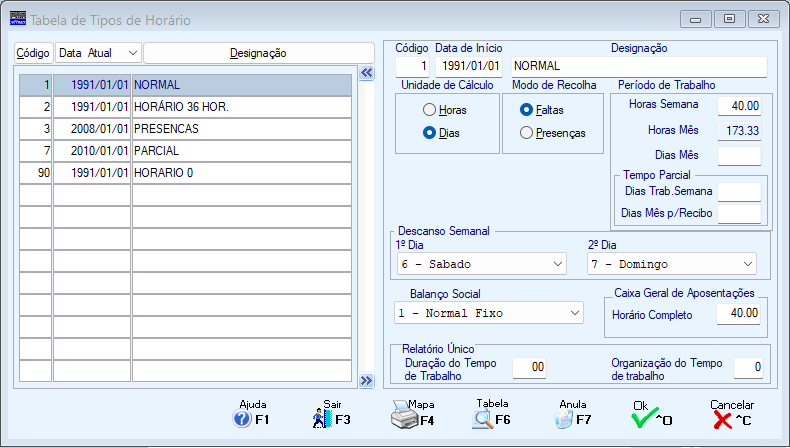Click the Ajuda F1 help icon

pos(241,420)
